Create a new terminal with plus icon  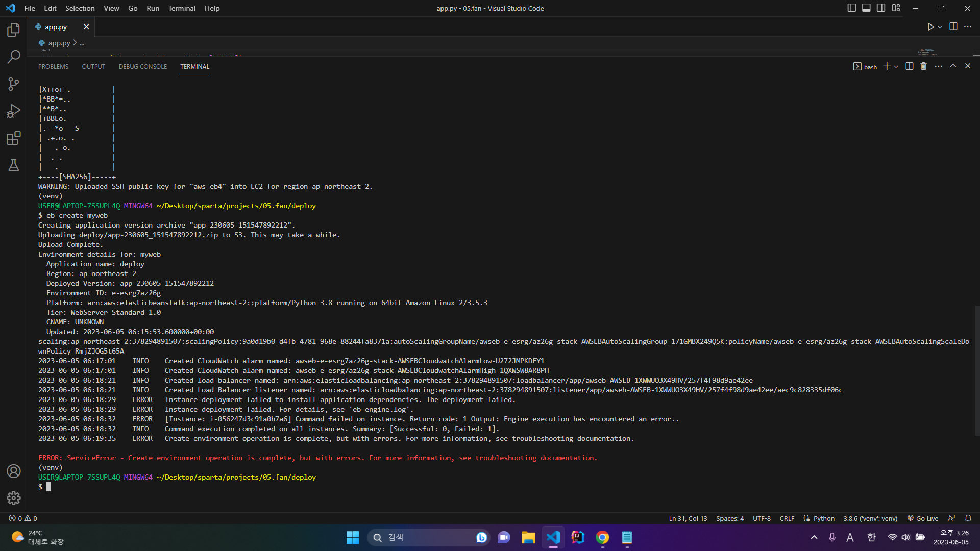[x=887, y=66]
